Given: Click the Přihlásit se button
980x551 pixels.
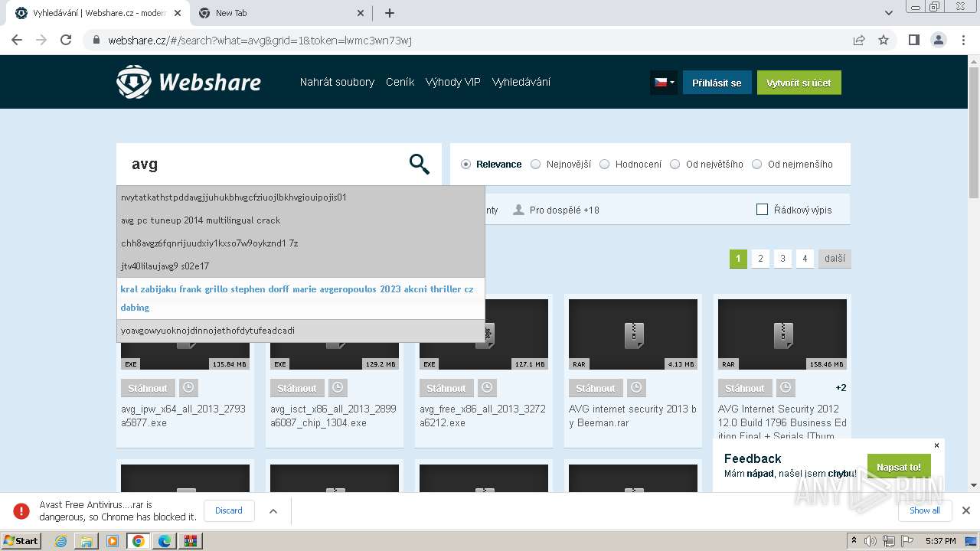Looking at the screenshot, I should point(717,83).
